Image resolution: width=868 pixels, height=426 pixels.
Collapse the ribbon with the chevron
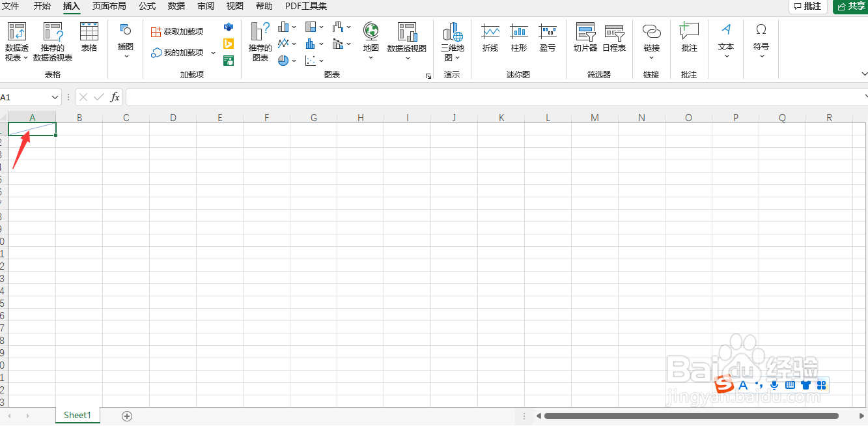tap(864, 75)
